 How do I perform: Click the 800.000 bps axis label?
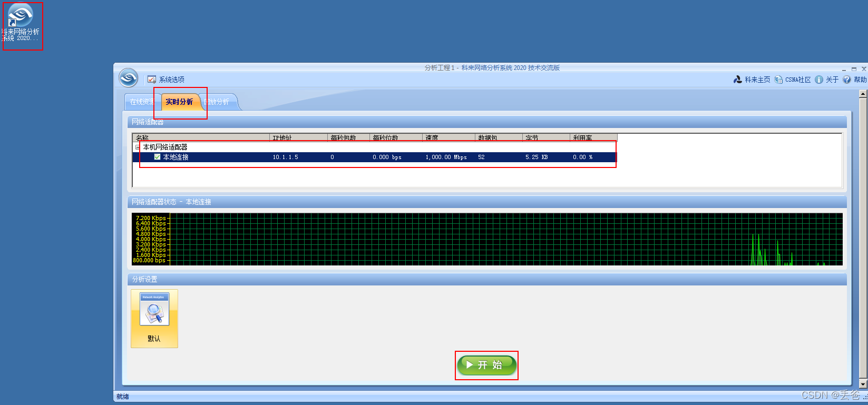point(149,260)
